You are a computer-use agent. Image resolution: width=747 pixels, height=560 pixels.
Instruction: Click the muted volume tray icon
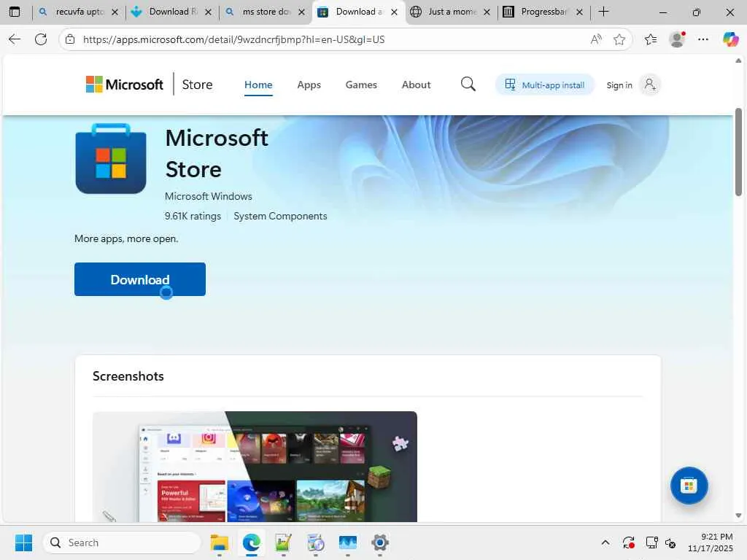(x=671, y=542)
